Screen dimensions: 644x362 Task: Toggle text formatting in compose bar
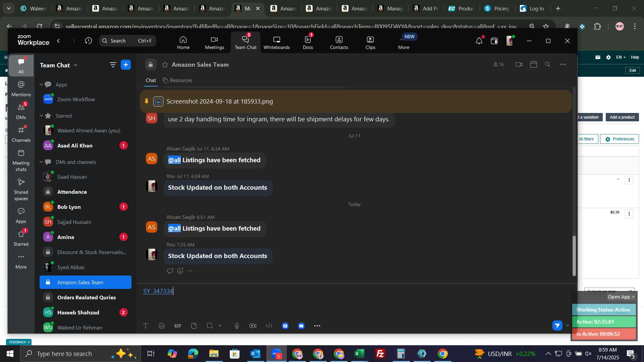tap(146, 326)
